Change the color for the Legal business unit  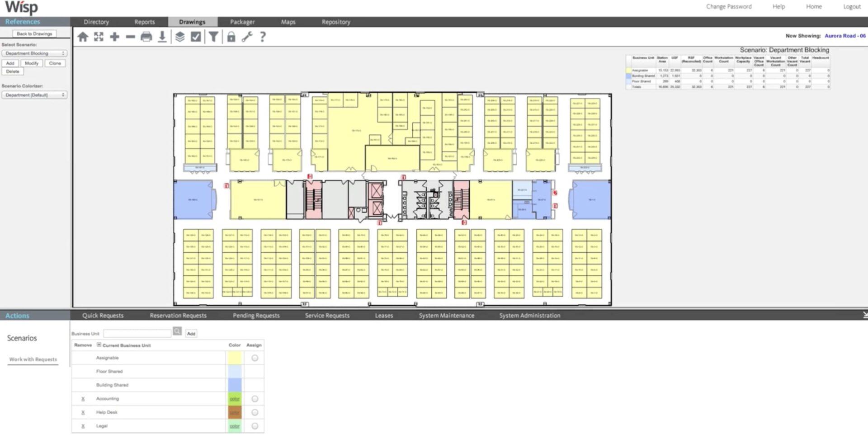tap(234, 426)
